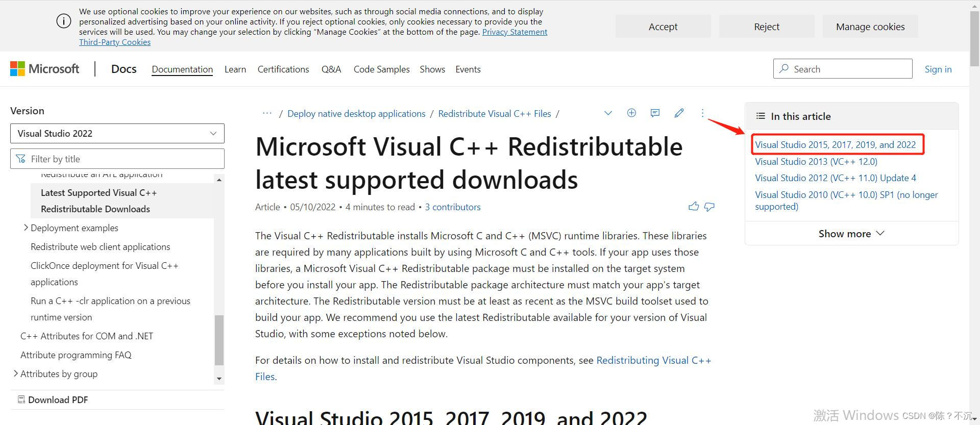This screenshot has width=980, height=425.
Task: Click the Download PDF icon
Action: click(21, 399)
